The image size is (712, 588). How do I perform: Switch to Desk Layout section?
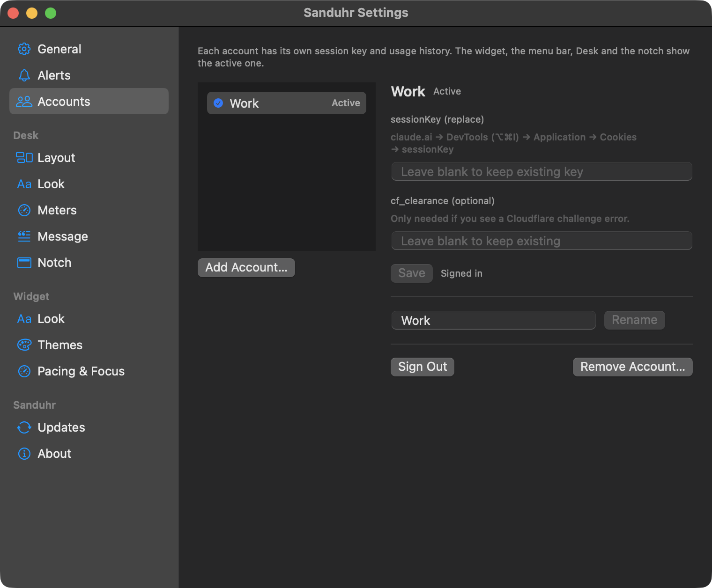pyautogui.click(x=89, y=158)
